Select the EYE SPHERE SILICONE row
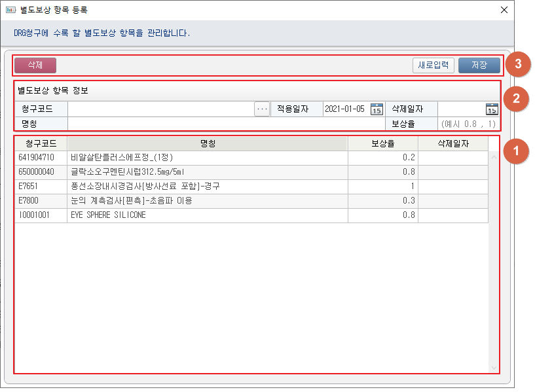 tap(196, 215)
